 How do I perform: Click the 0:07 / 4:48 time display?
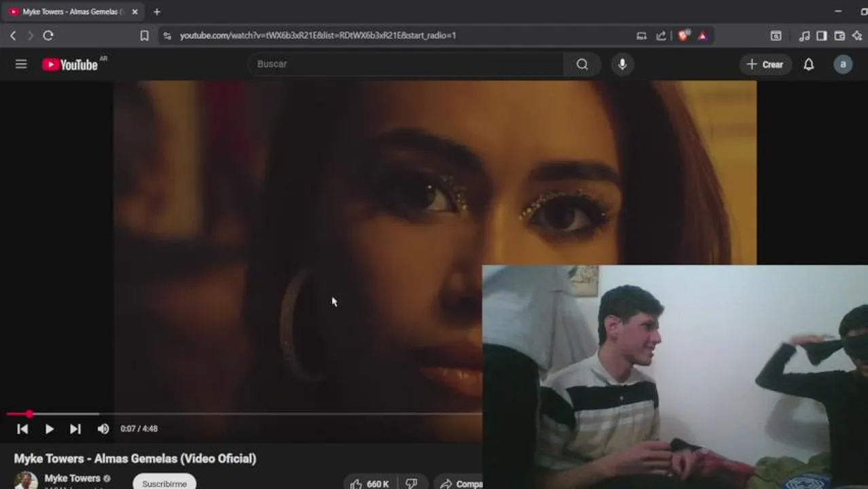point(139,429)
